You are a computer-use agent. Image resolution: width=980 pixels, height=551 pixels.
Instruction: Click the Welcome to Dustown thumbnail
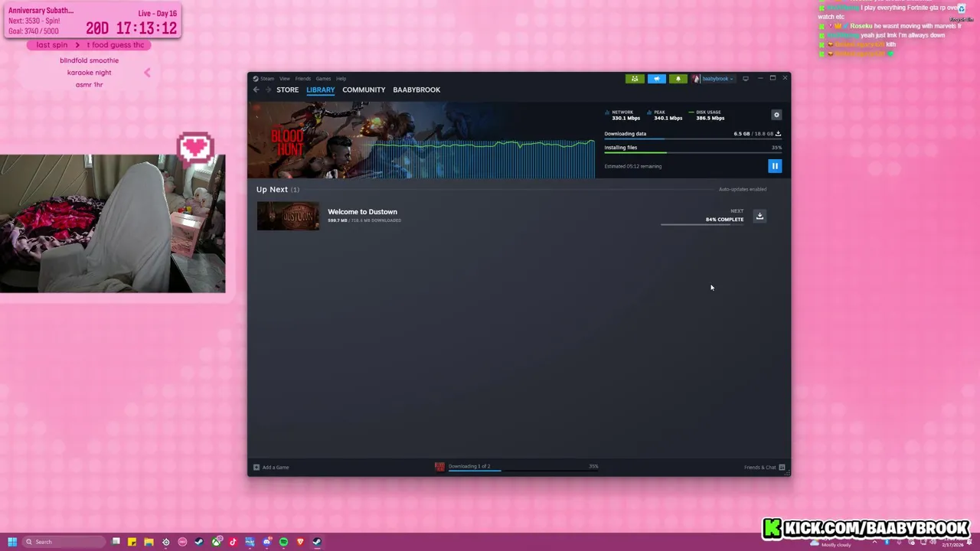click(x=288, y=216)
